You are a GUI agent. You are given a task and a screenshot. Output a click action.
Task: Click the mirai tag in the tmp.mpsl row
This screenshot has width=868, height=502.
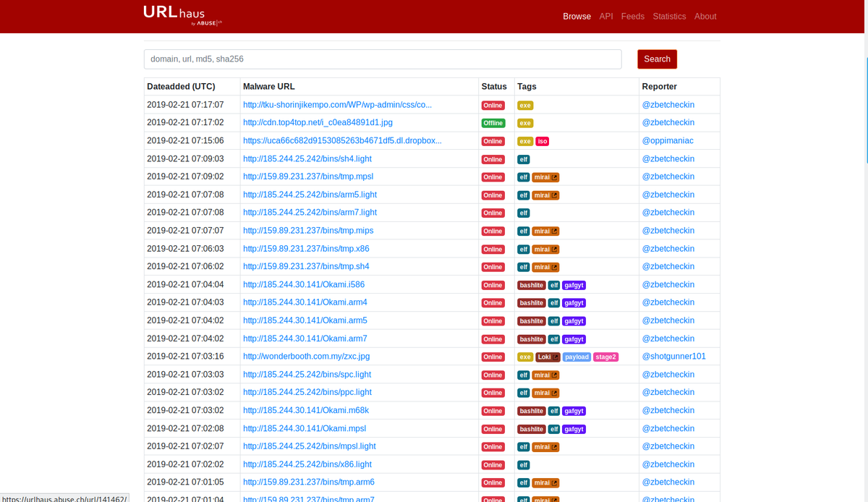click(545, 177)
